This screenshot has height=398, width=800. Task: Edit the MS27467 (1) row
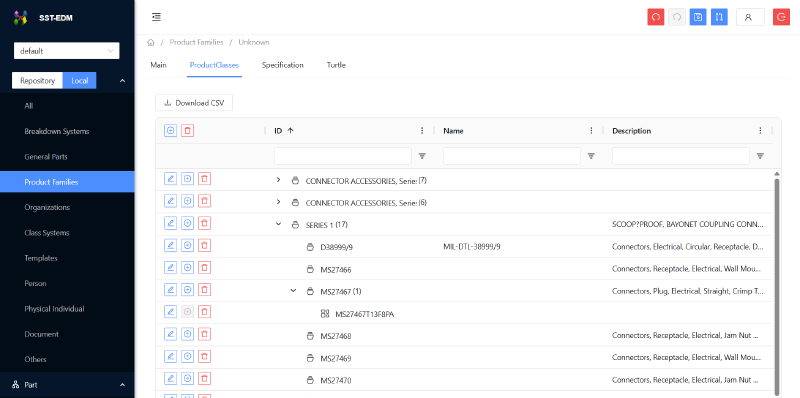pyautogui.click(x=170, y=290)
